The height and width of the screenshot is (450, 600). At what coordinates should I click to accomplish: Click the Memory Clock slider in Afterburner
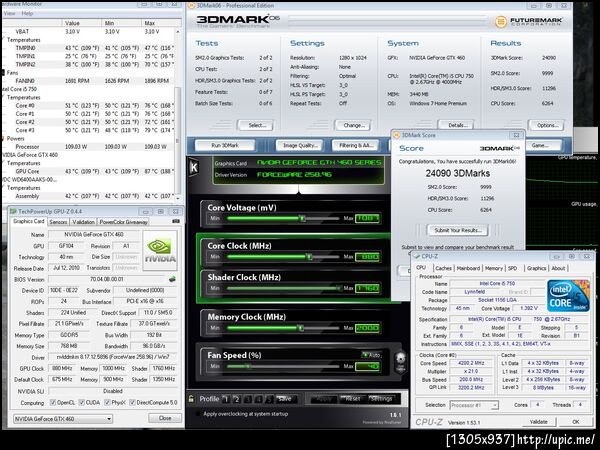[283, 328]
